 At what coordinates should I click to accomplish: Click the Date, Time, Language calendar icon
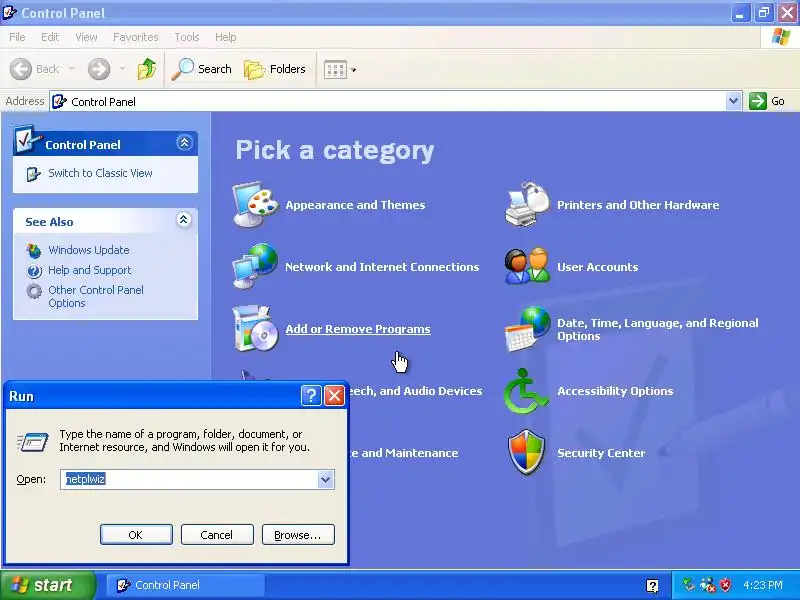point(528,329)
